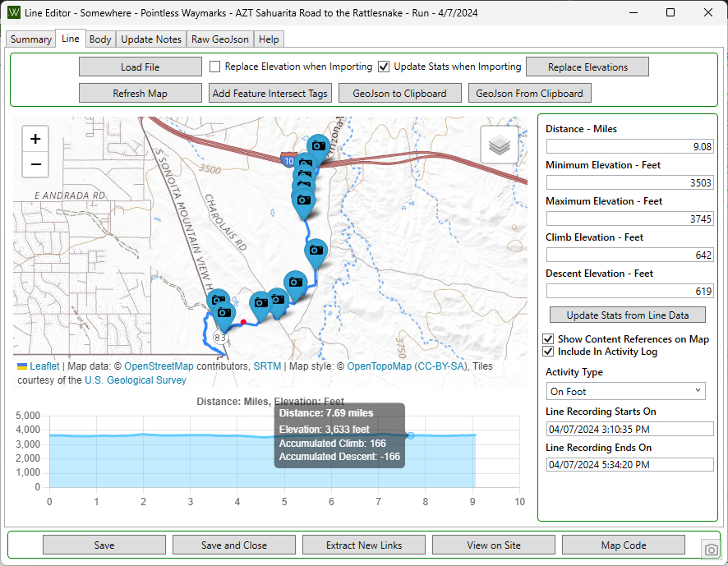Zoom in on the map with plus button

(x=35, y=139)
